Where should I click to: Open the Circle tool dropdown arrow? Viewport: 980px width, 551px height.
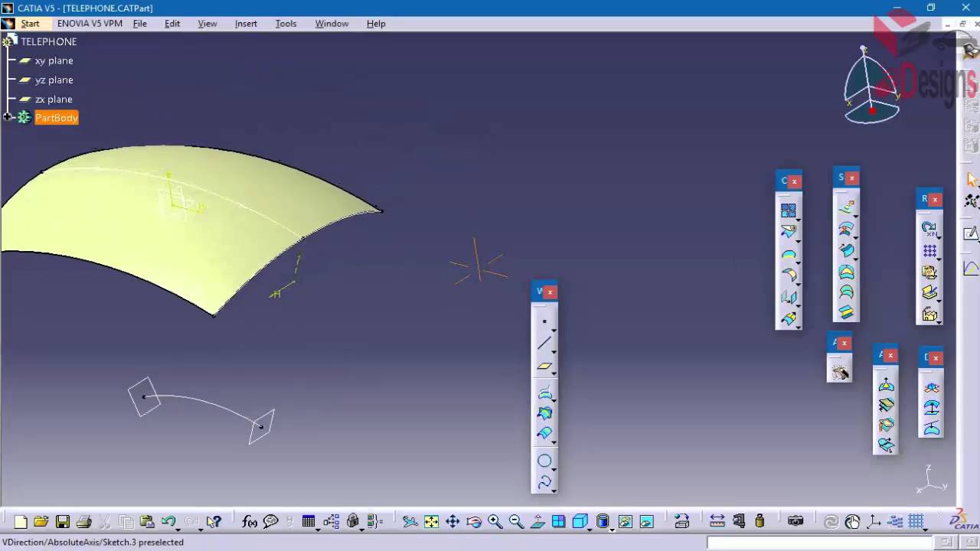click(554, 469)
